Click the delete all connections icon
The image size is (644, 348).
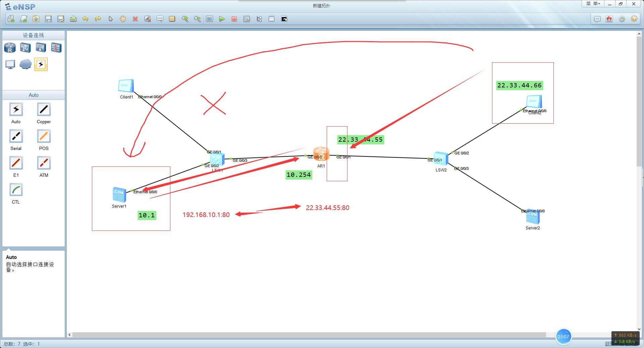[148, 19]
